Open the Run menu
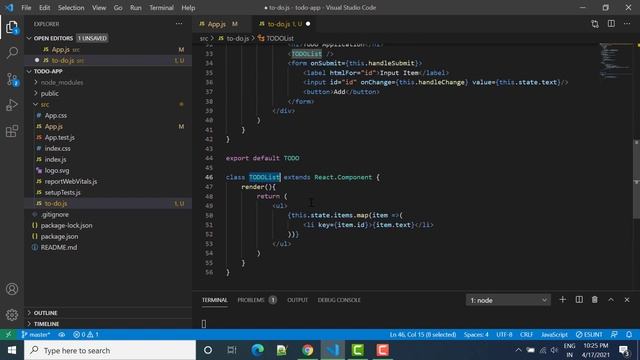The width and height of the screenshot is (640, 360). [136, 7]
